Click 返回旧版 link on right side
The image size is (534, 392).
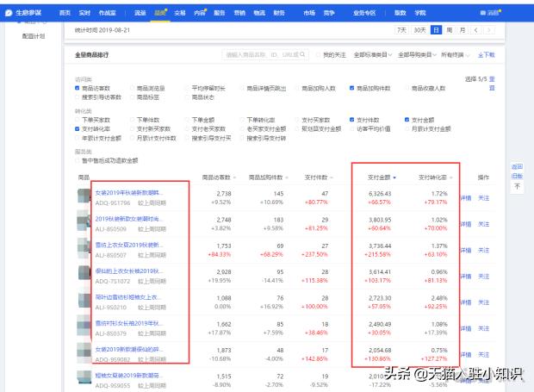517,171
